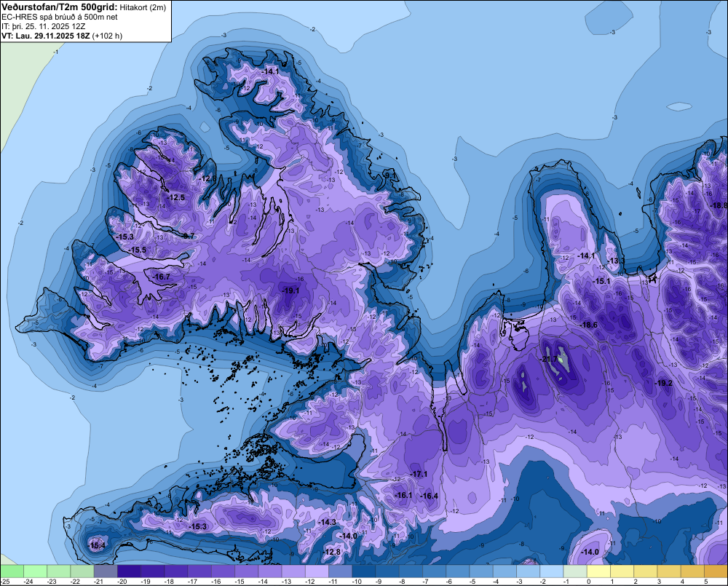Click the -24 legend number
Viewport: 728px width, 586px height.
[28, 582]
